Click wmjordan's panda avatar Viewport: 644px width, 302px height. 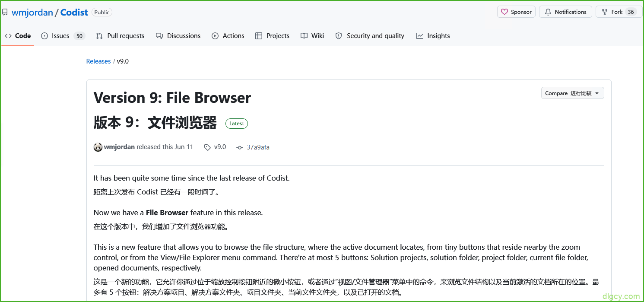(x=98, y=147)
